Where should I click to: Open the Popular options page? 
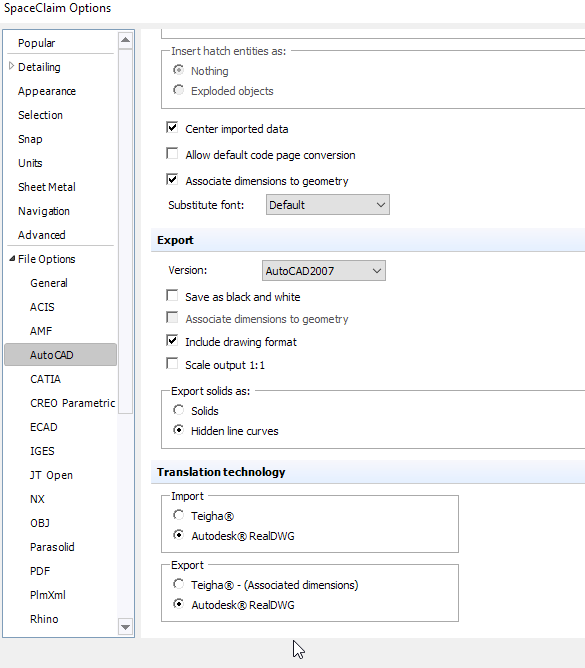pyautogui.click(x=37, y=43)
